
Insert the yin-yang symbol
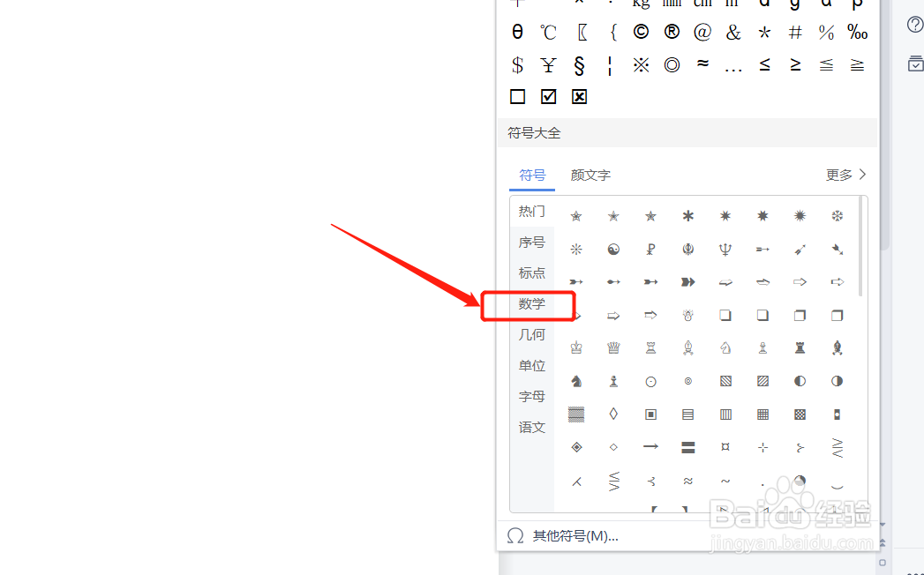[x=612, y=249]
